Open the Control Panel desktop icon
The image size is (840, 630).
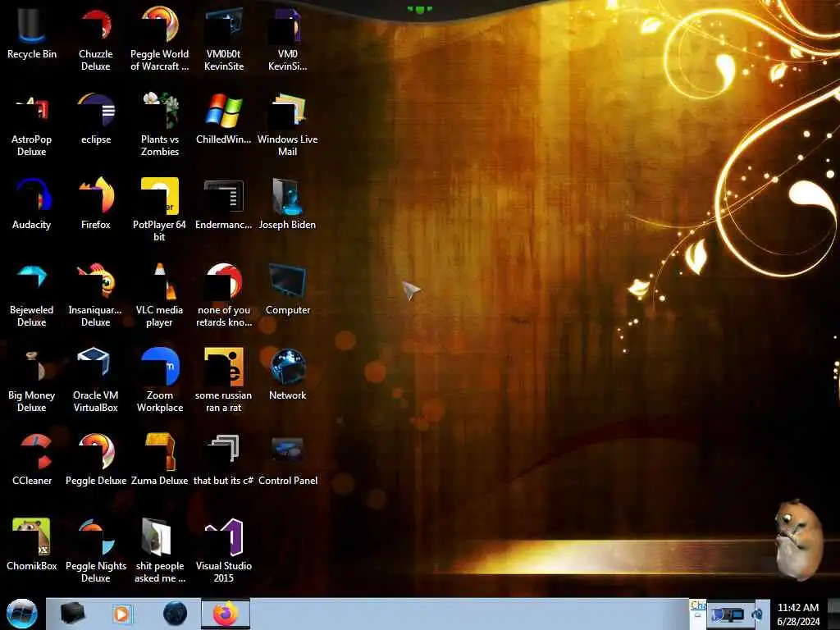[288, 460]
